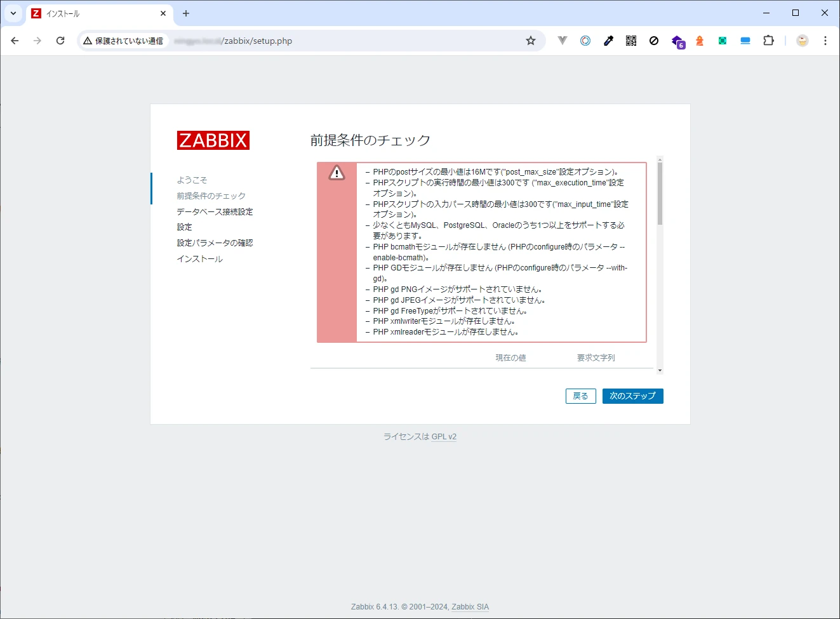Click the PHP GDモジュール missing error line
The image size is (840, 619).
pos(500,273)
